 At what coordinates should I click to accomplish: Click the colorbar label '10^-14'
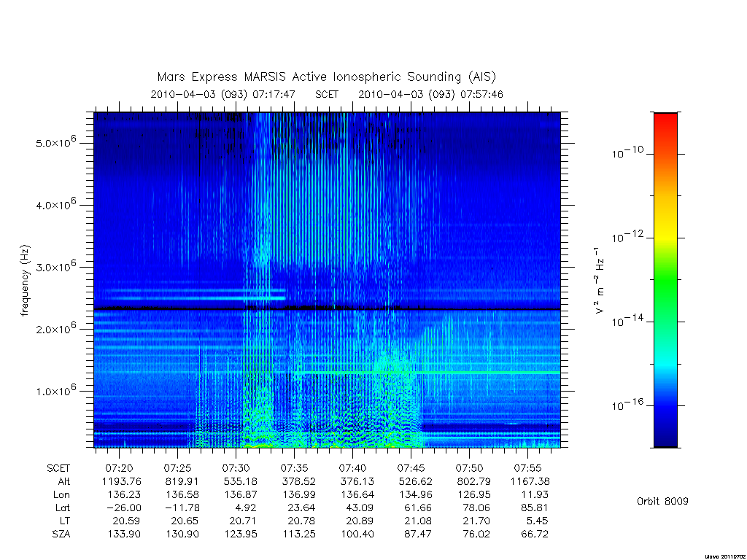tap(627, 321)
